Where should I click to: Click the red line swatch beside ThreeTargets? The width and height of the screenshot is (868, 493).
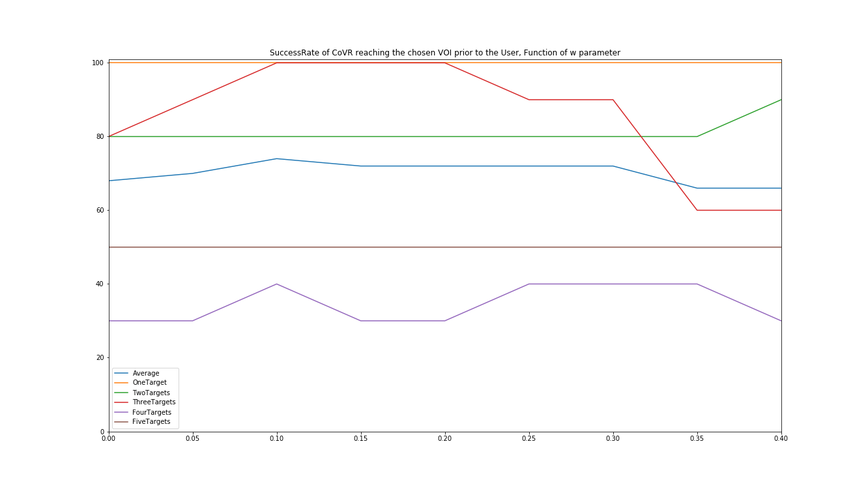point(121,402)
